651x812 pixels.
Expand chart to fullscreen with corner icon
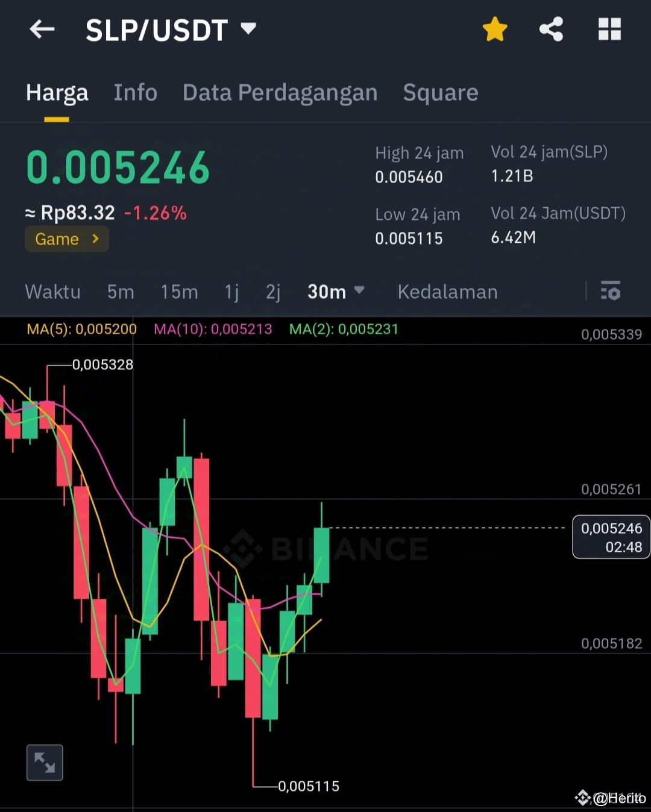coord(45,762)
